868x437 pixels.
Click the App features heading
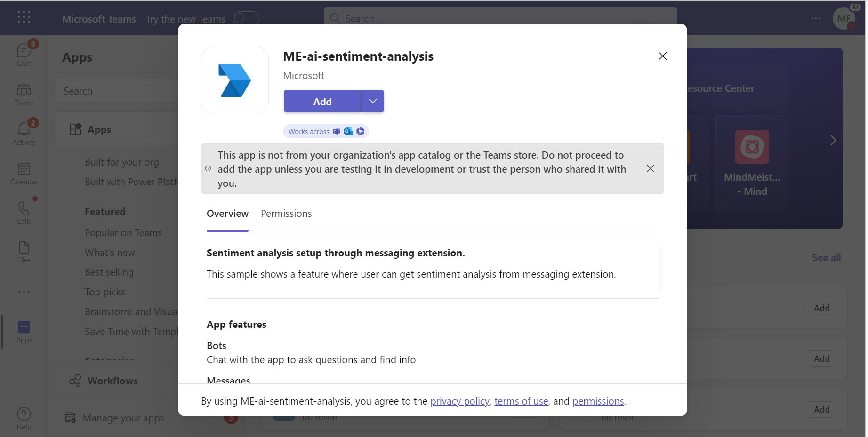[x=236, y=325]
